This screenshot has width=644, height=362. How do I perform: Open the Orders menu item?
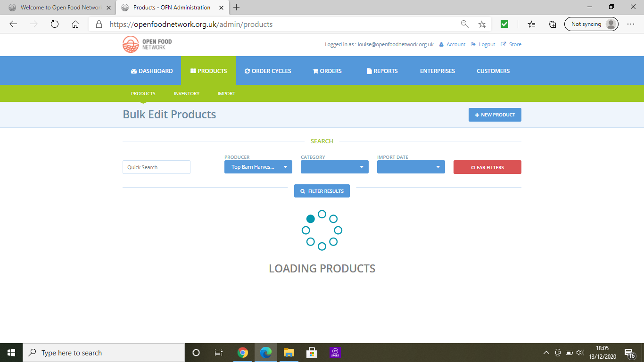click(x=327, y=71)
